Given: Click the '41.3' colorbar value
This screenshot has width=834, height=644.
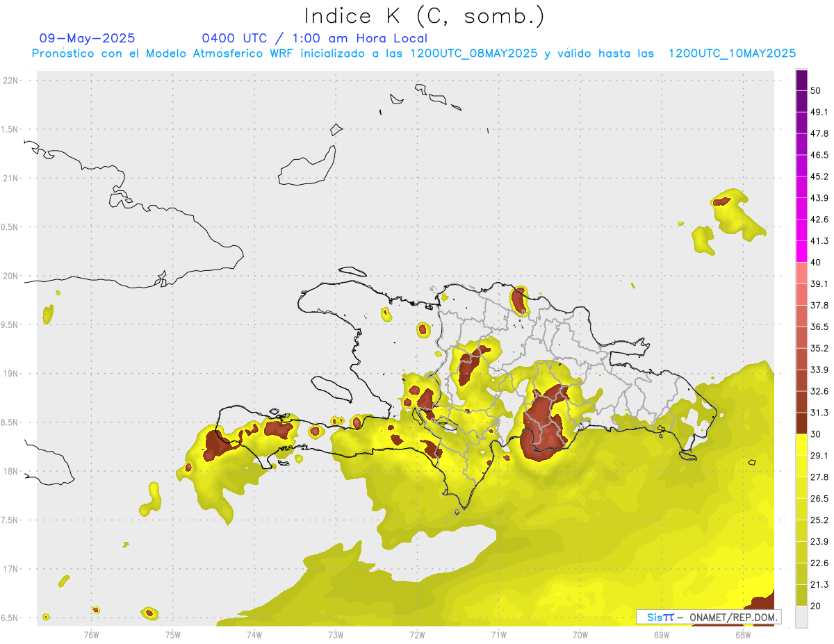Looking at the screenshot, I should (x=819, y=241).
